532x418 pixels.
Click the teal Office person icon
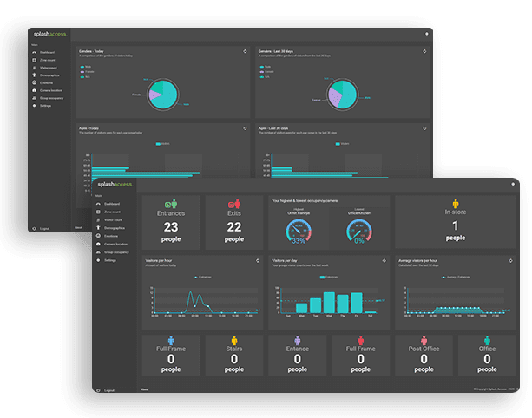pos(487,340)
